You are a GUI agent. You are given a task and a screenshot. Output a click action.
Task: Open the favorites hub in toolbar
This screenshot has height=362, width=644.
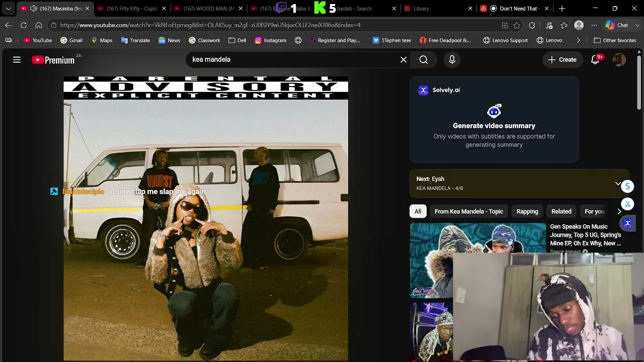tap(564, 25)
